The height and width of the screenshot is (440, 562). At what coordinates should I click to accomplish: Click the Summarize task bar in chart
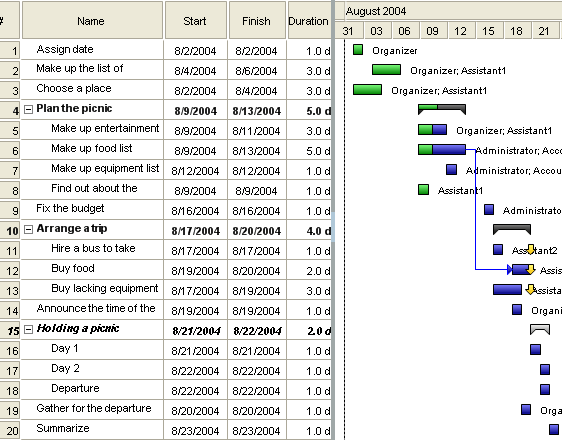coord(554,429)
